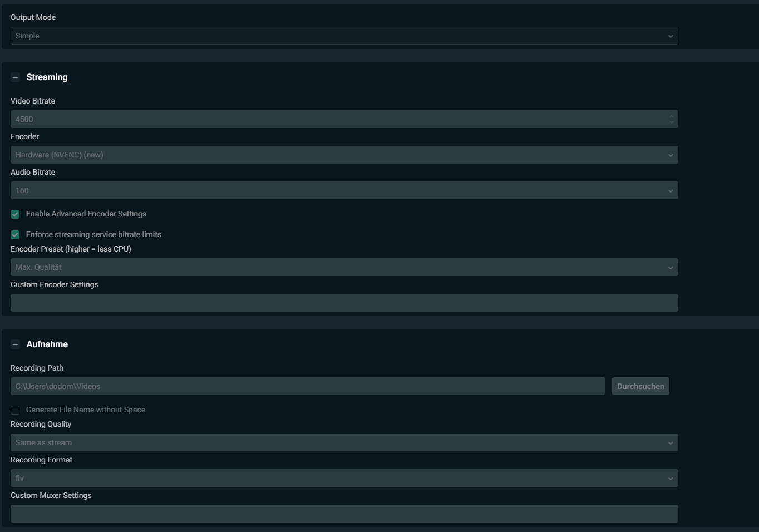Disable Enable Advanced Encoder Settings checkbox
Image resolution: width=759 pixels, height=532 pixels.
[15, 214]
